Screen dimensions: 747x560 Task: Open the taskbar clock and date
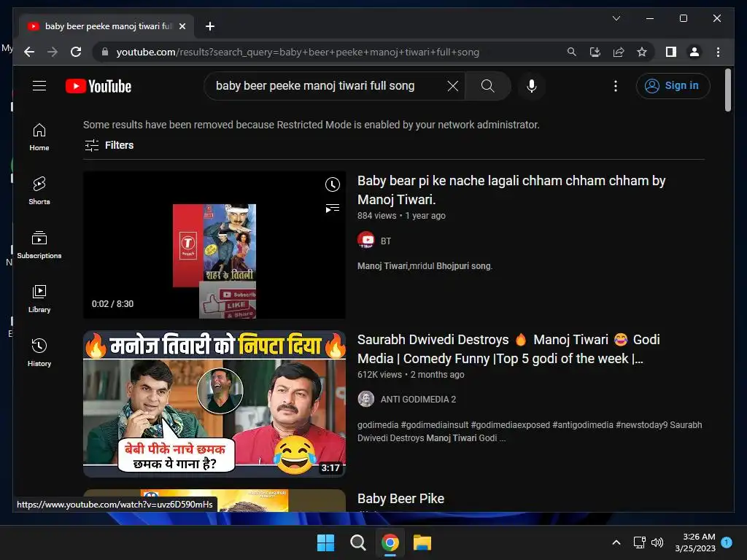click(x=695, y=542)
